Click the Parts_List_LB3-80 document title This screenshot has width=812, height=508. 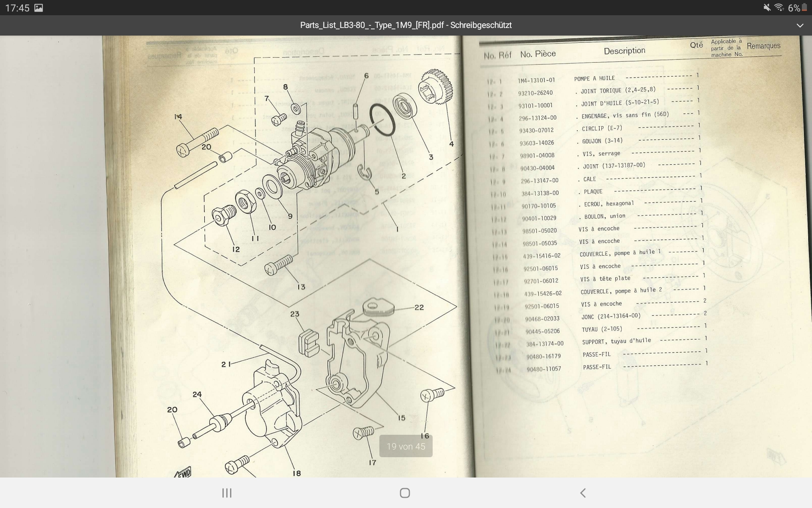click(x=406, y=25)
